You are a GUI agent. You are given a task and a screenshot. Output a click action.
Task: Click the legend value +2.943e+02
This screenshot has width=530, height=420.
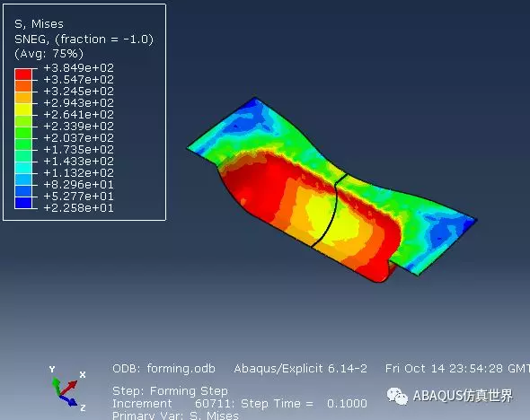pos(79,103)
